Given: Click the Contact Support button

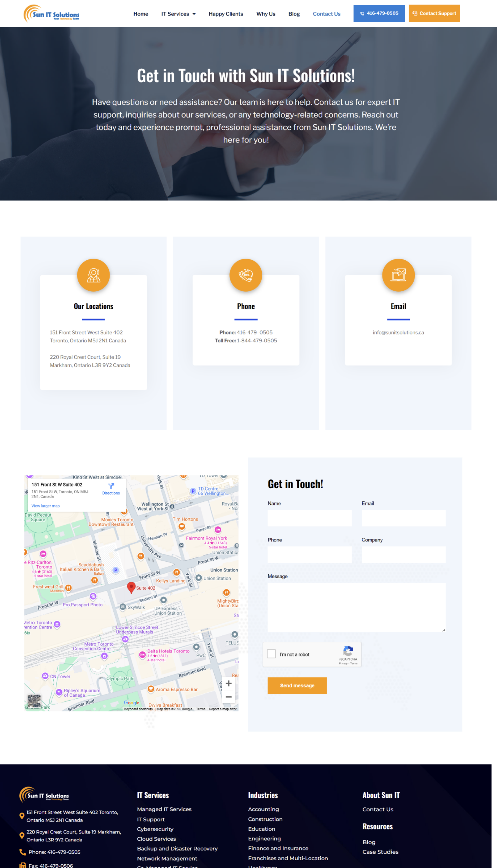Looking at the screenshot, I should (x=434, y=13).
